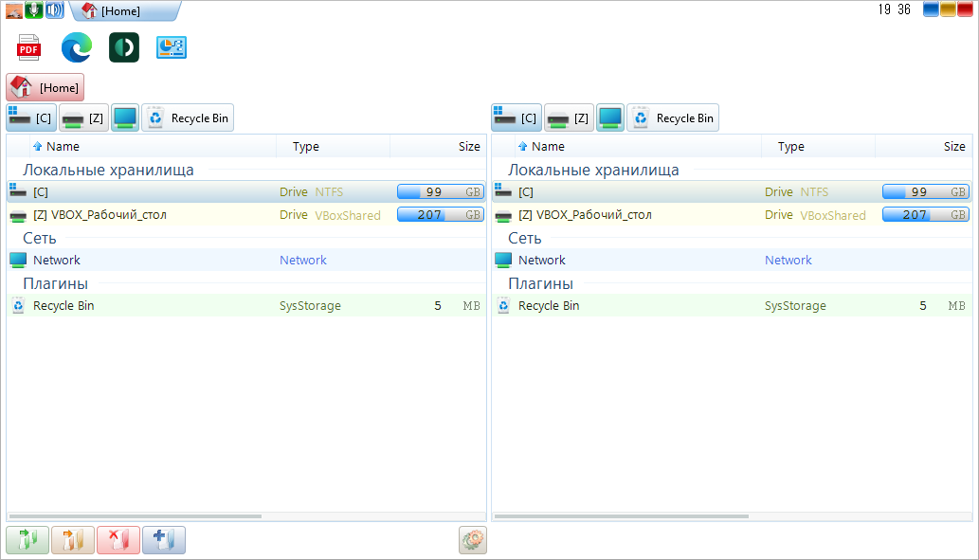Sort right panel by Size column header

point(953,147)
